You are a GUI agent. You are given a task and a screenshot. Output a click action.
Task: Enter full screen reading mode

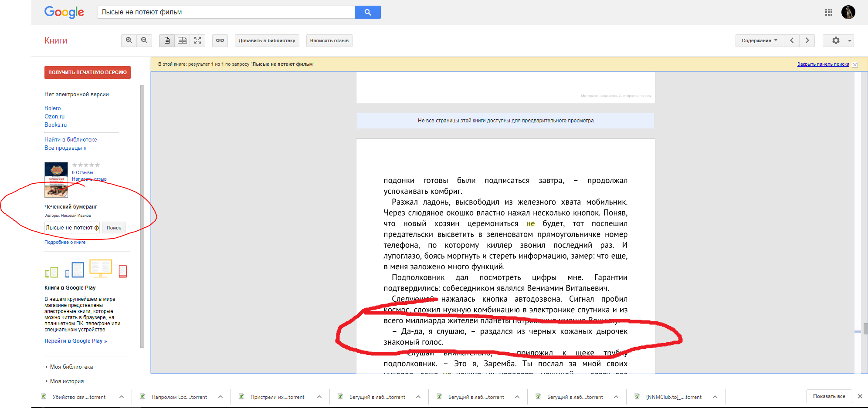[x=198, y=40]
